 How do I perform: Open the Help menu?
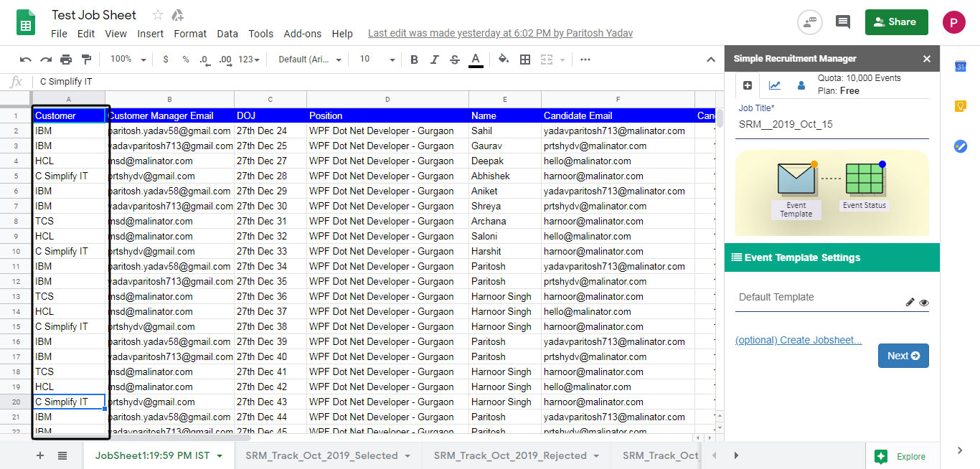click(342, 34)
